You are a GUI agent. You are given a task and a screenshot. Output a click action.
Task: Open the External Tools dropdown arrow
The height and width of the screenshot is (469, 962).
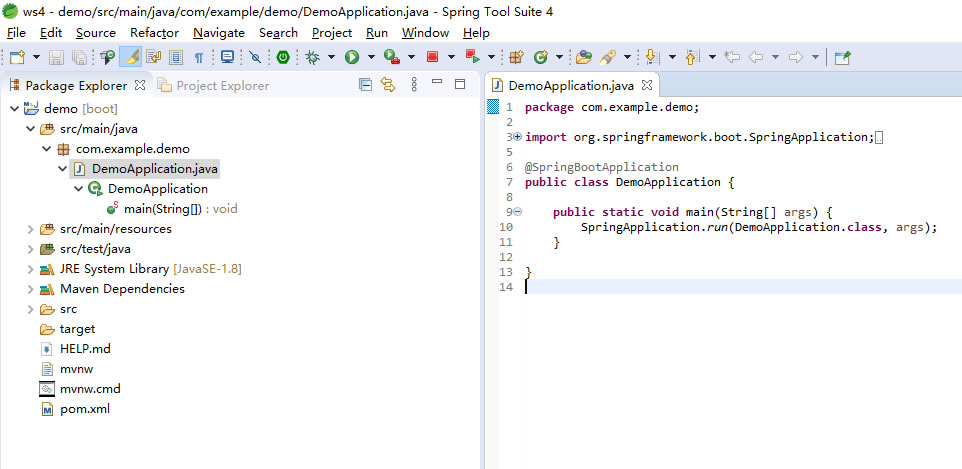[x=411, y=58]
